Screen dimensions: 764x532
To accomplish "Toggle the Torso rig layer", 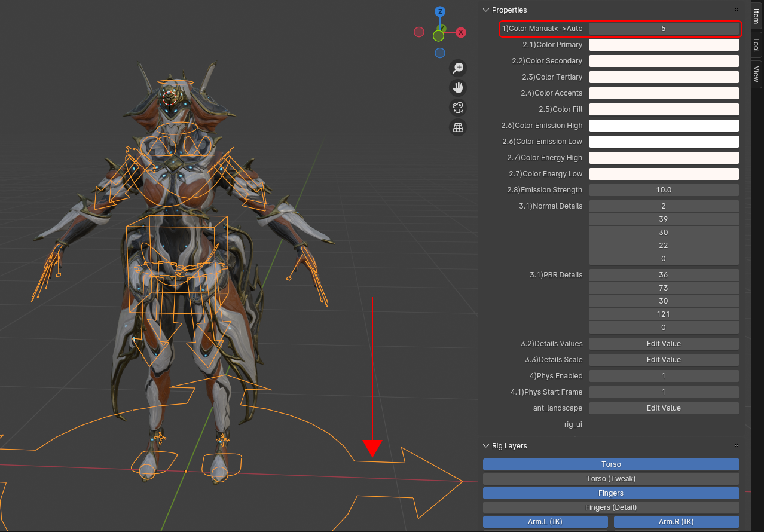I will pos(611,464).
